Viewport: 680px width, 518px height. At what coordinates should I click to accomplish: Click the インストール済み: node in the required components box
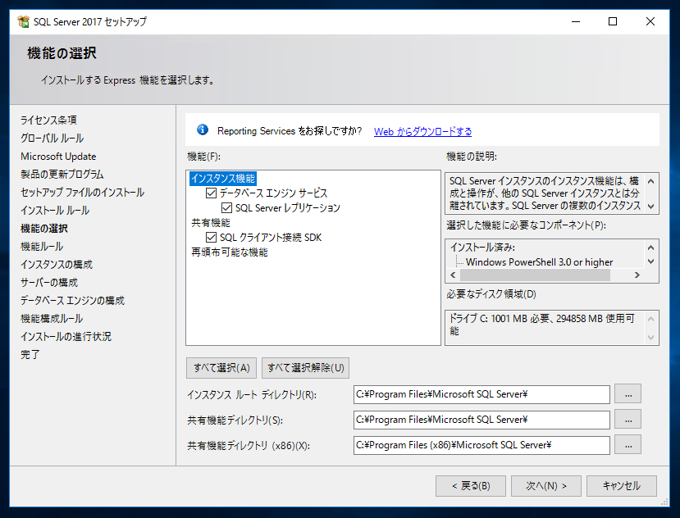[482, 247]
